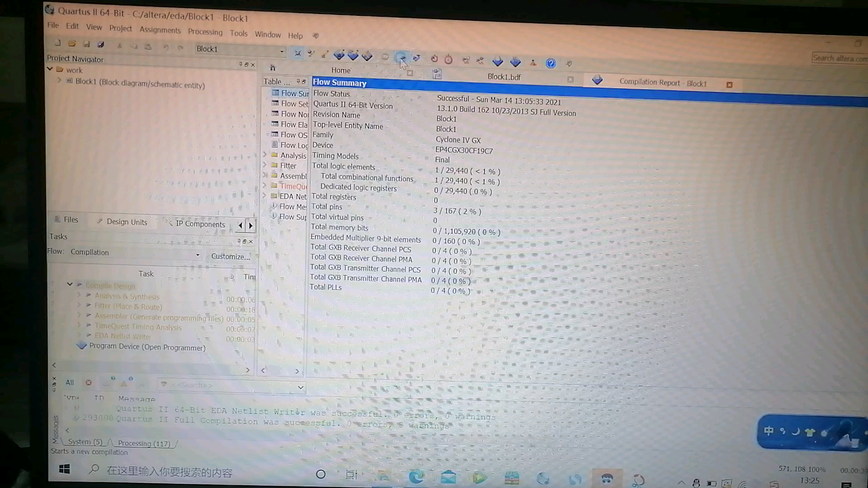Open the red stopwatch TimeQuest icon
The image size is (868, 488).
tap(448, 59)
